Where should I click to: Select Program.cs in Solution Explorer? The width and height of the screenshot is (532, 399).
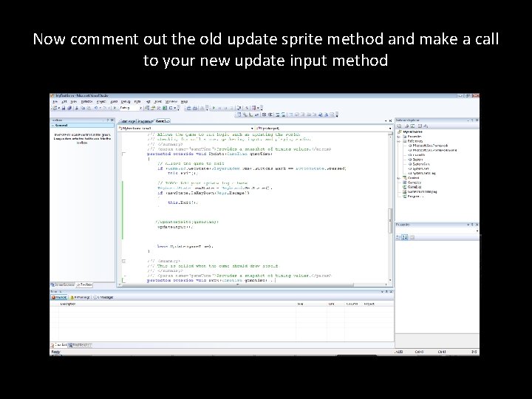pyautogui.click(x=413, y=197)
